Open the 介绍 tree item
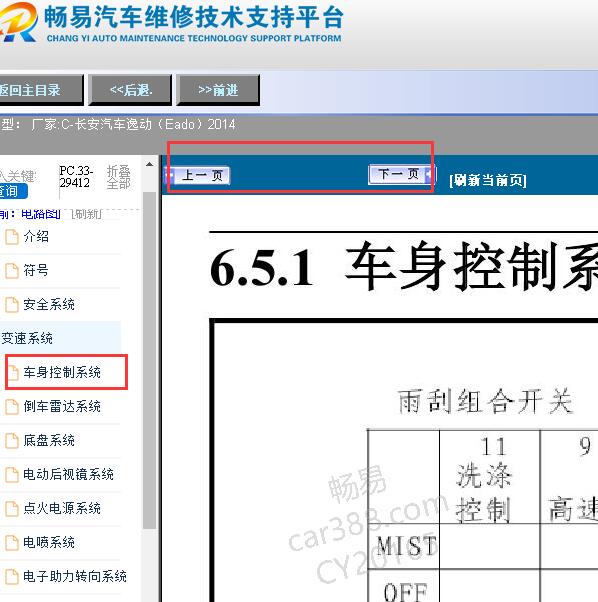The image size is (598, 602). point(36,236)
